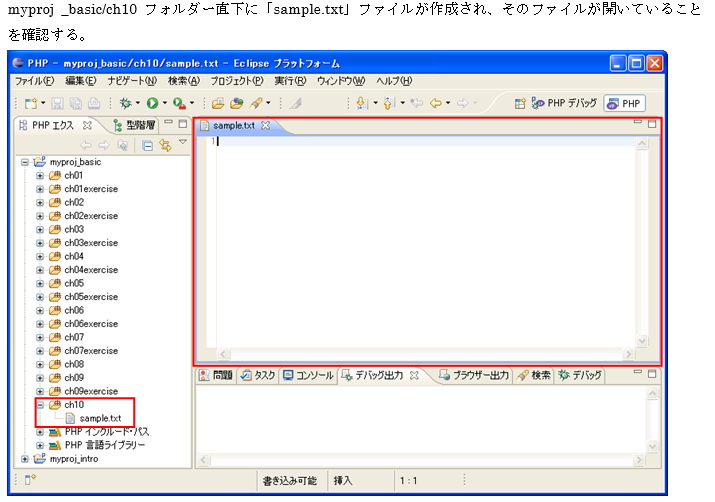Click the Next Annotation icon
Screen dimensions: 715x502
coord(362,104)
